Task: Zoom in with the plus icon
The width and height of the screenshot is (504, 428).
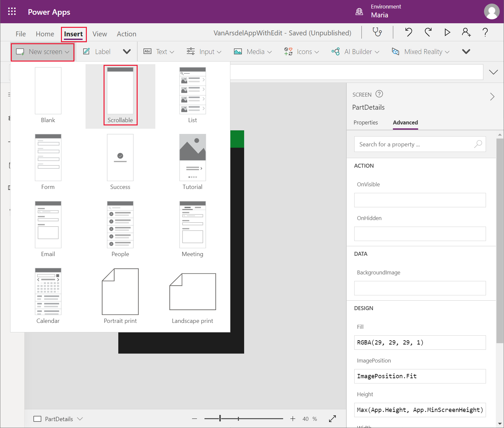Action: pyautogui.click(x=293, y=419)
